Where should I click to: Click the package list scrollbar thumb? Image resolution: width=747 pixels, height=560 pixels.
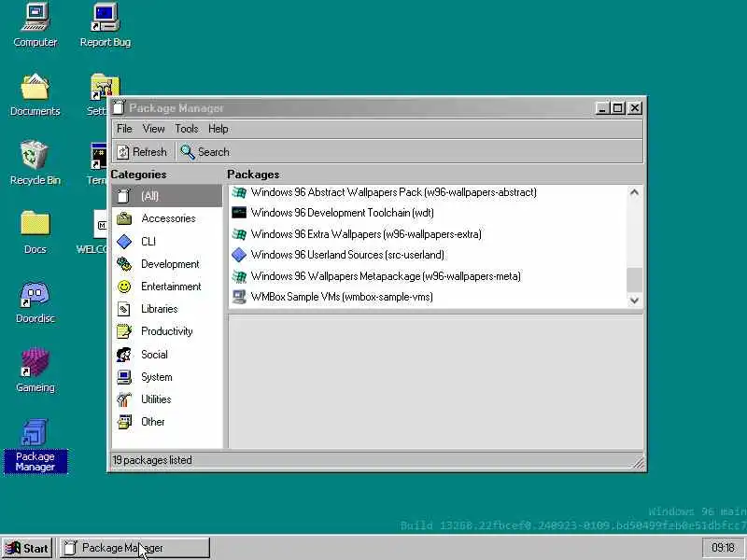[x=635, y=280]
